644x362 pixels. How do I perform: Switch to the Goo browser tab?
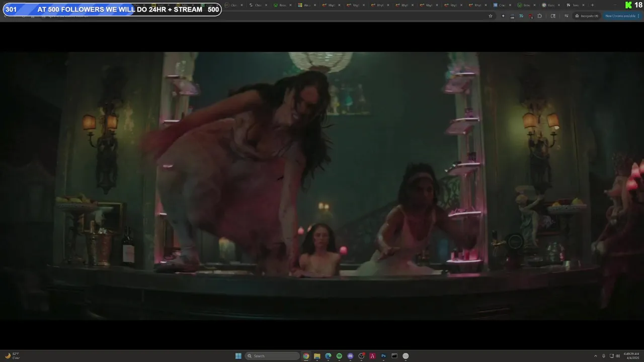pyautogui.click(x=550, y=5)
